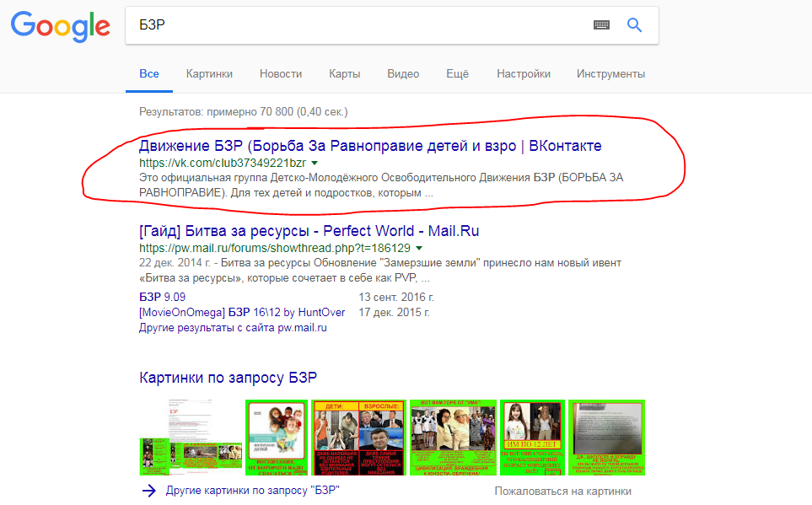Click Другие картинки по запросу "БЗР"

click(x=253, y=491)
